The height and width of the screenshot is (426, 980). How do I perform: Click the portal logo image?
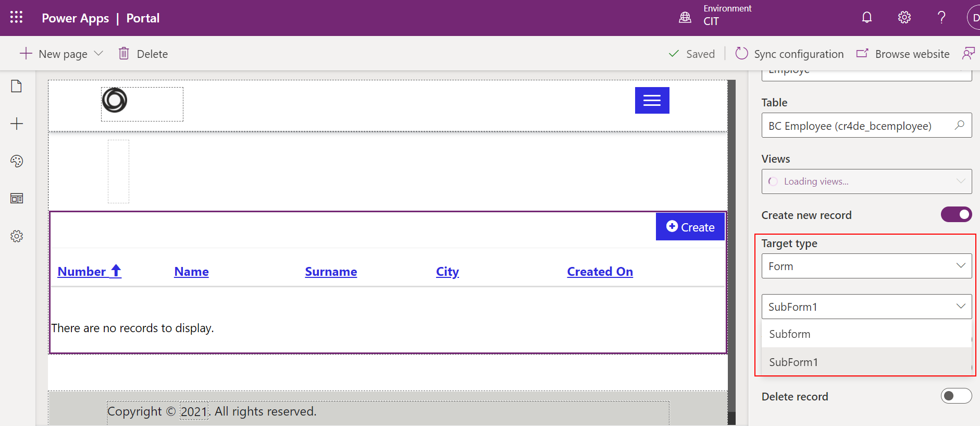tap(115, 100)
